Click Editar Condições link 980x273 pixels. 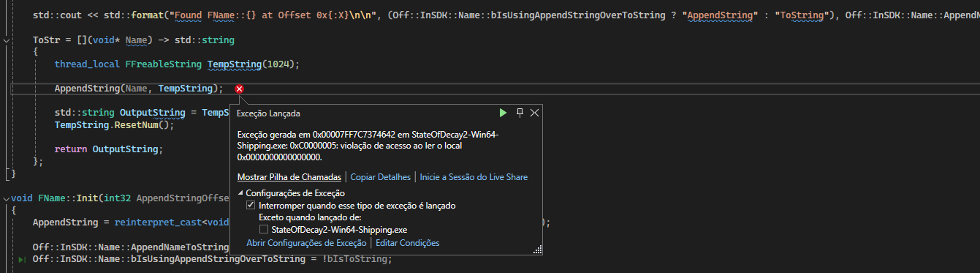(x=408, y=243)
